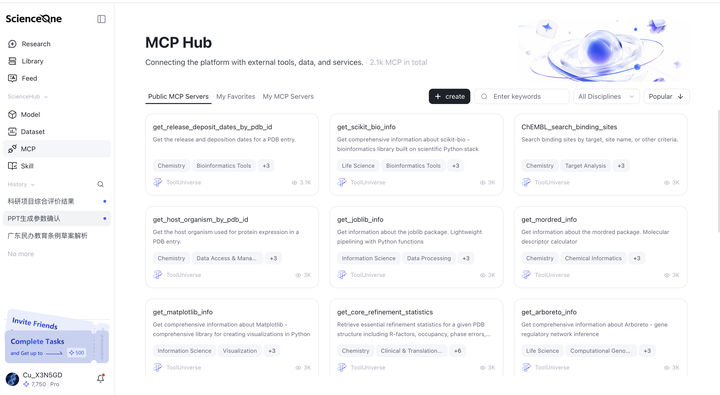This screenshot has height=395, width=720.
Task: Select the MCP plug icon
Action: (x=12, y=149)
